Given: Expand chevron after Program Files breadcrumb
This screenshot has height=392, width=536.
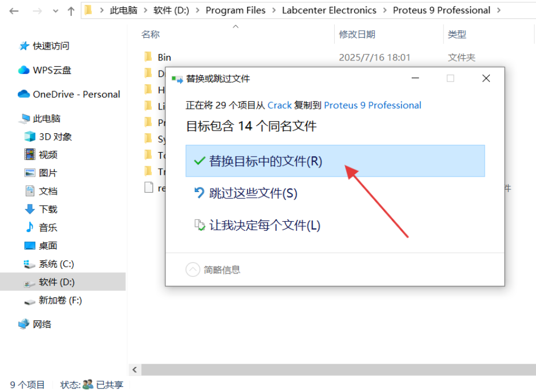Looking at the screenshot, I should point(274,11).
